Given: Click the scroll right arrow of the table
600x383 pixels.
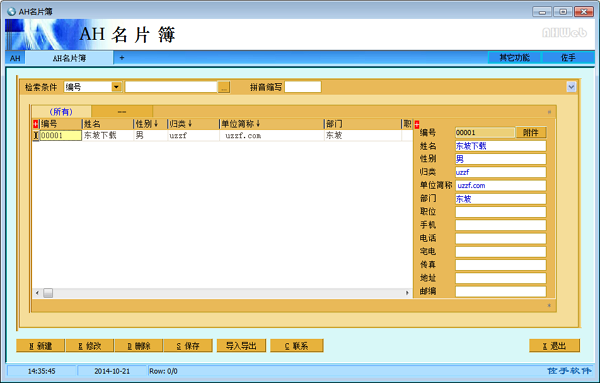Looking at the screenshot, I should tap(407, 293).
